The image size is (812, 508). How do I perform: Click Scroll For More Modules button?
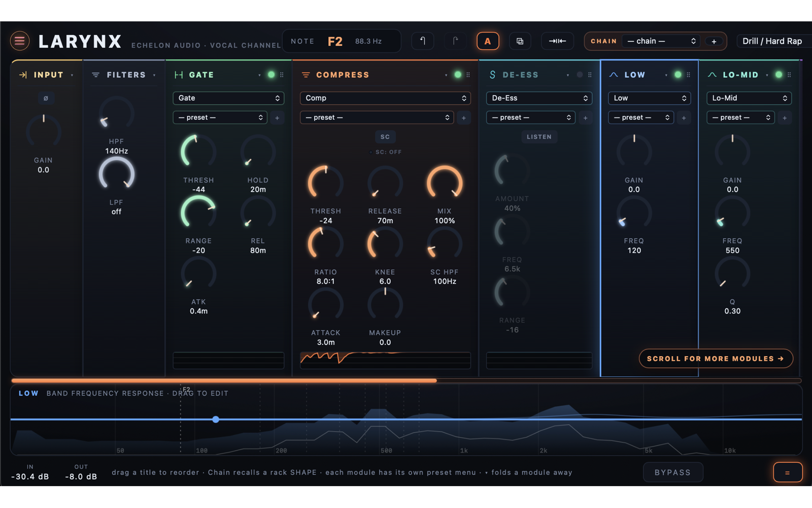coord(716,359)
